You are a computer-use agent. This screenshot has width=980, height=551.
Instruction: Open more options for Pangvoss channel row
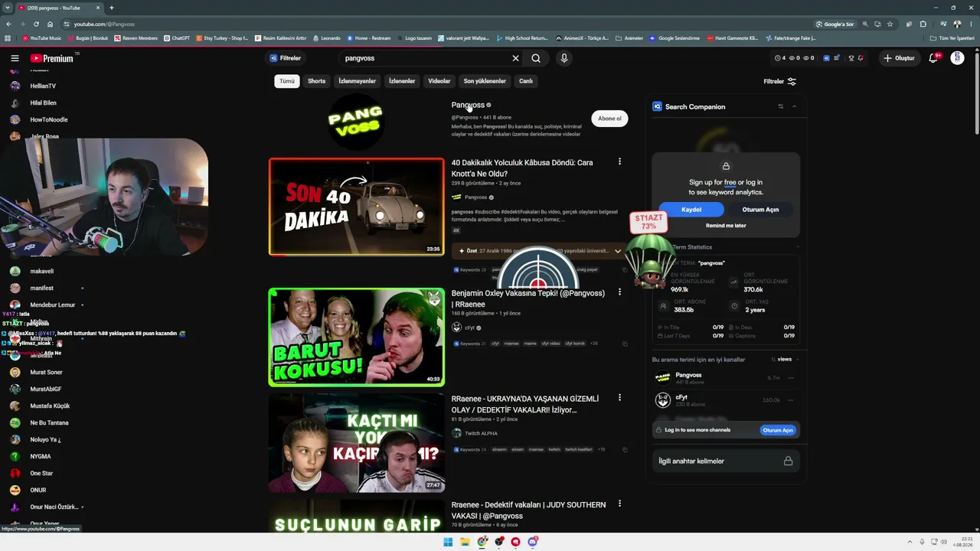click(791, 378)
